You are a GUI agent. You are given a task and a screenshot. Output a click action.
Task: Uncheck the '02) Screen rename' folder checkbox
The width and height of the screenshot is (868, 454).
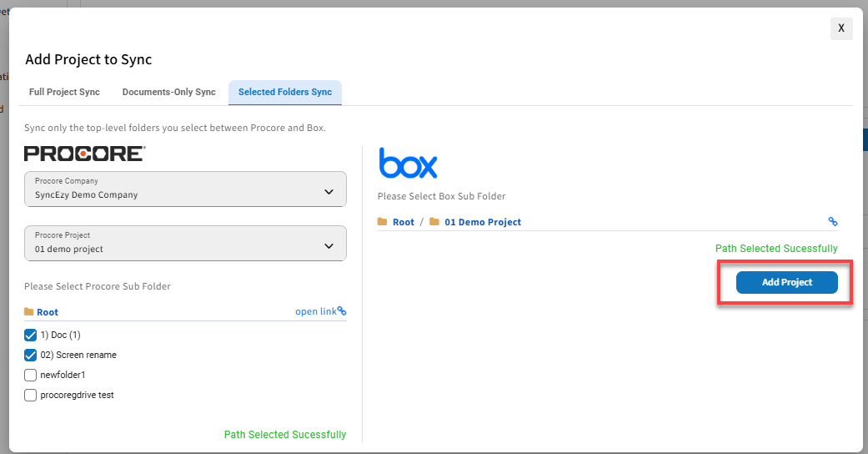click(31, 355)
